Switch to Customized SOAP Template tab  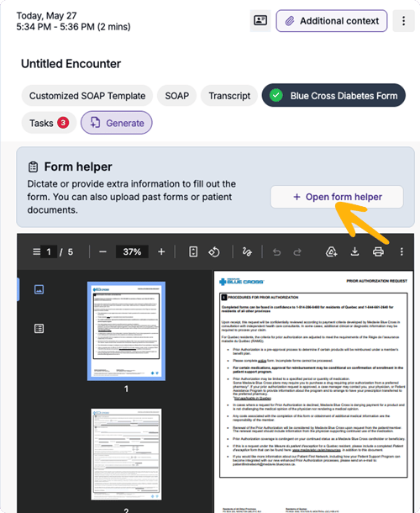coord(87,96)
